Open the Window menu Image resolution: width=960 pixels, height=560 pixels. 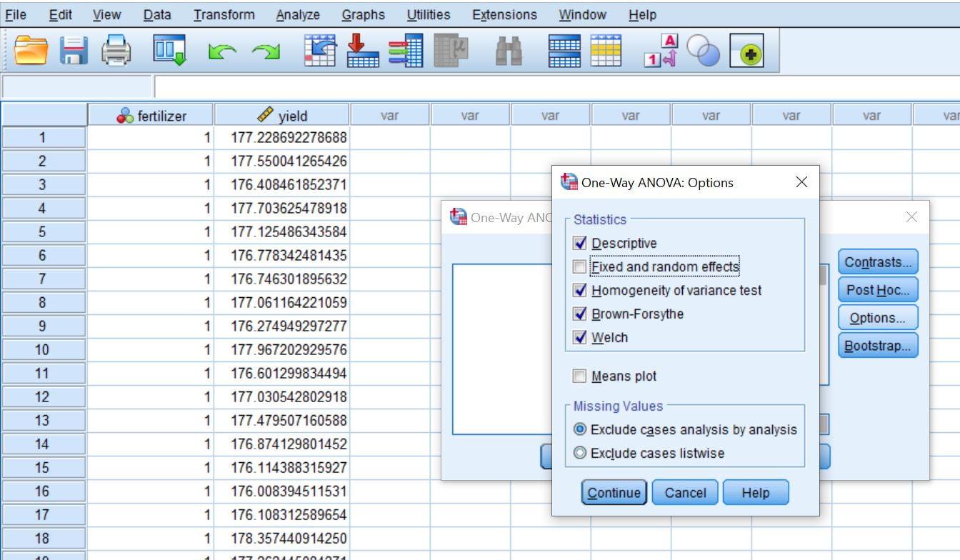pos(582,14)
